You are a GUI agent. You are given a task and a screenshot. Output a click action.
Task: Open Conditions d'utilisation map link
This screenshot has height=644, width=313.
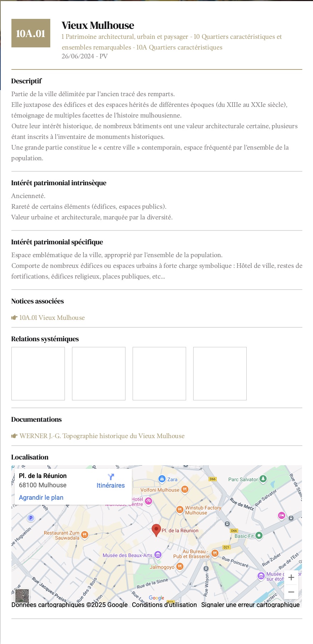tap(164, 605)
